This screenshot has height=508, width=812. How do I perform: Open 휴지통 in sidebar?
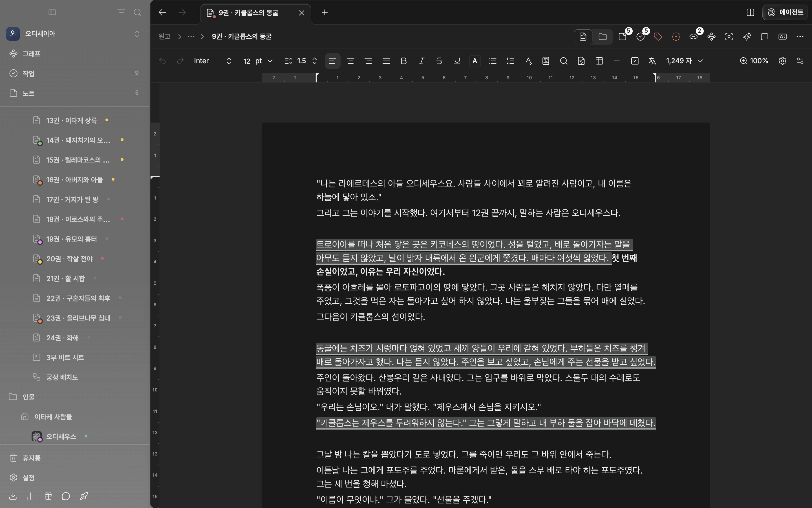75,458
